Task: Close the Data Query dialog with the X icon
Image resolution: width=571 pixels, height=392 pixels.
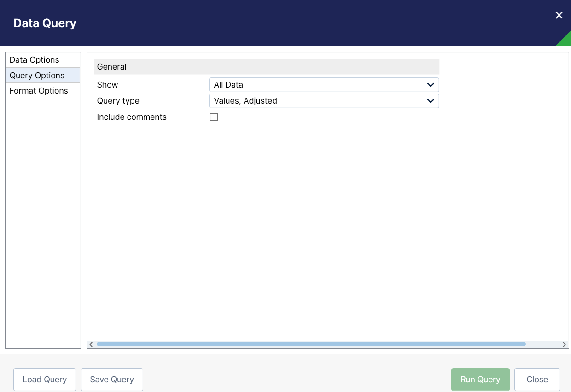Action: (559, 15)
